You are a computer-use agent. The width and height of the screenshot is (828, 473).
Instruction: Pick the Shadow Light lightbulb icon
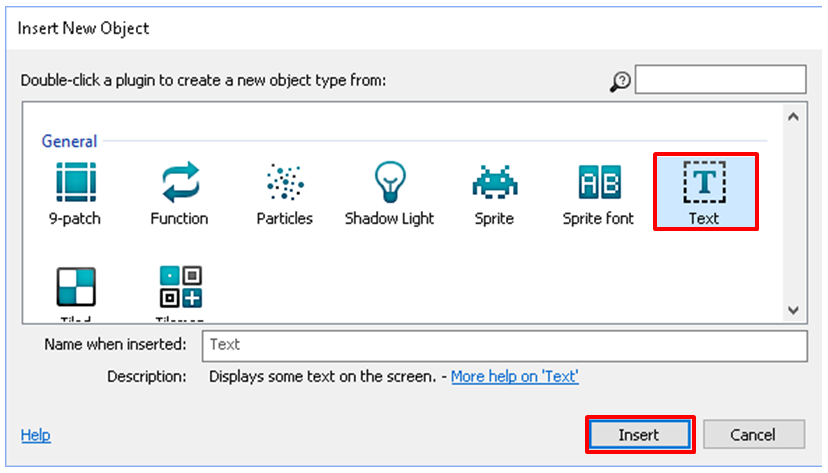(389, 183)
